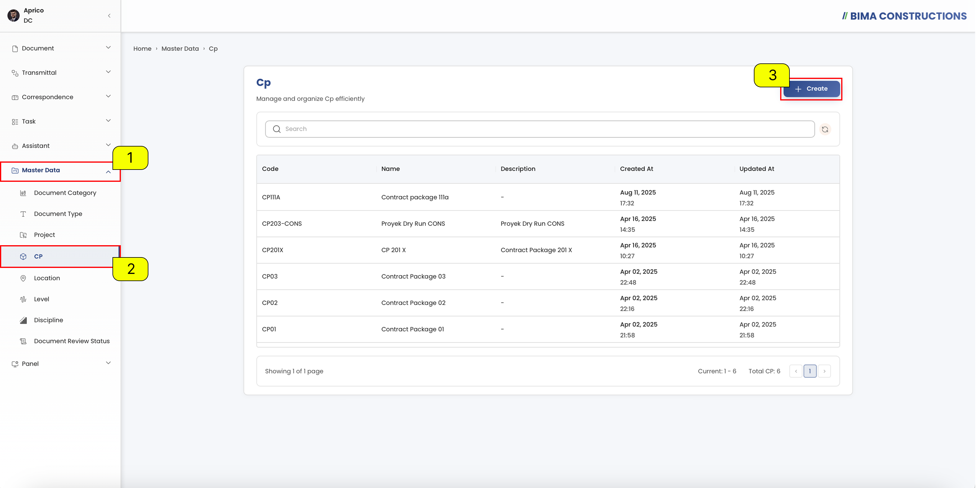Click the Document Review Status icon
This screenshot has width=980, height=488.
click(23, 341)
